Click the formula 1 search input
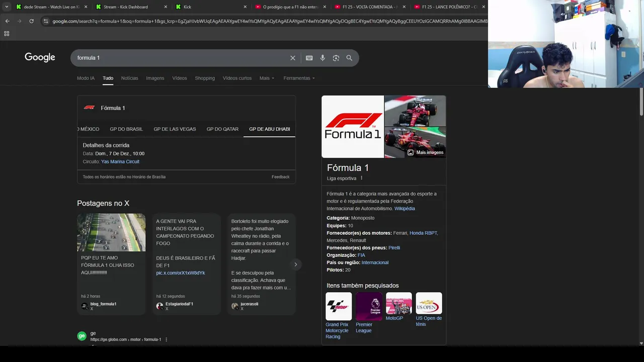Screen dimensions: 644x362 pos(180,58)
